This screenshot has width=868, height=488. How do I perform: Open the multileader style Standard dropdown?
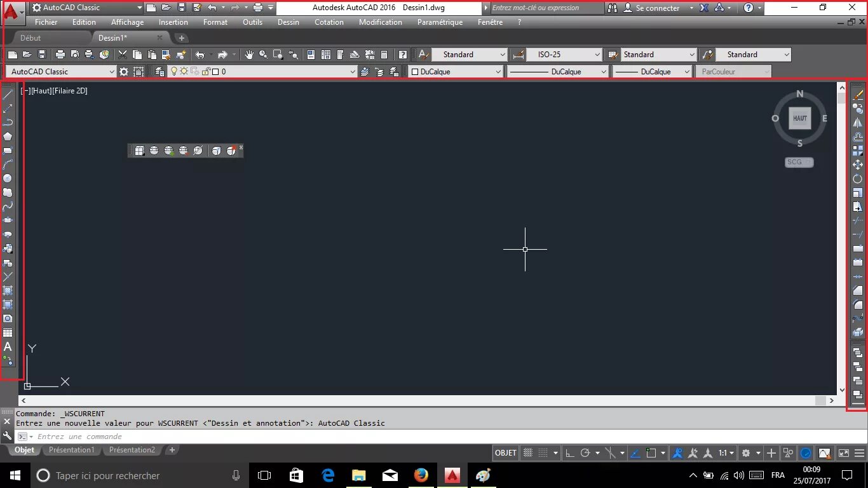753,55
